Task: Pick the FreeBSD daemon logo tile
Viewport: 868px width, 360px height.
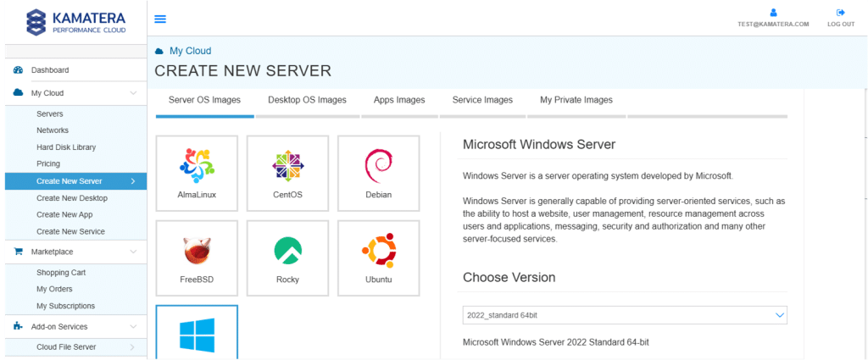Action: tap(197, 258)
